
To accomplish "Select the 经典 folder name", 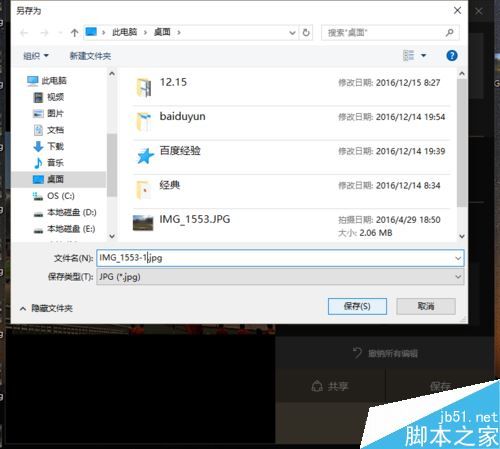I will pos(170,185).
